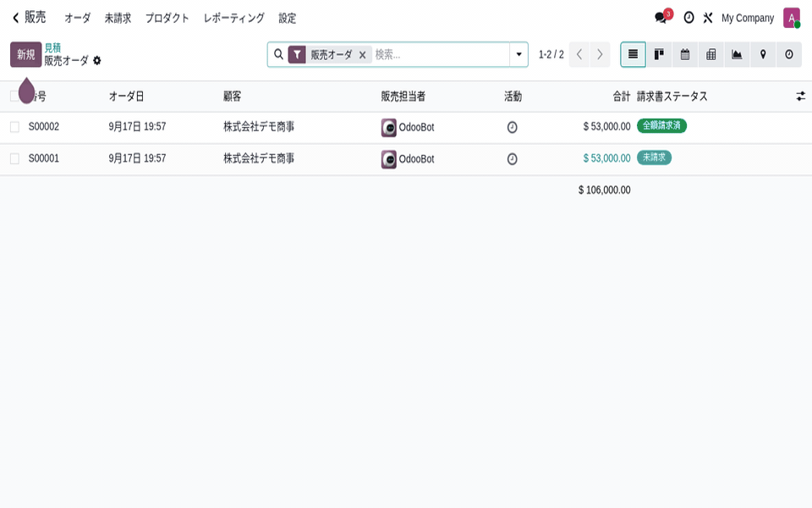Sort by 合計 column header
This screenshot has width=812, height=508.
[x=622, y=97]
